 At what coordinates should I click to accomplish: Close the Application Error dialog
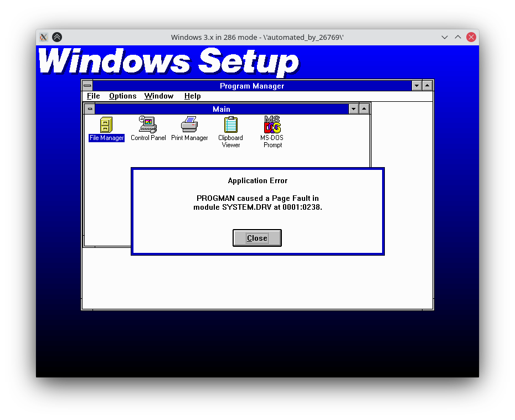point(257,238)
